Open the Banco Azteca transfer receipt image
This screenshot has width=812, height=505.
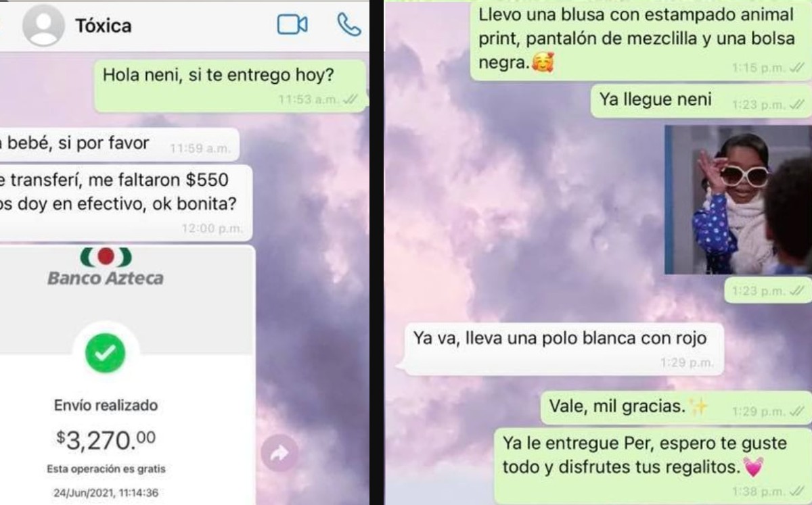(x=127, y=375)
